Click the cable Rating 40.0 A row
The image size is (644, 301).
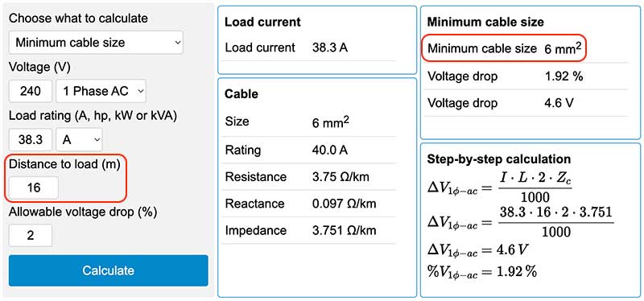pos(308,150)
